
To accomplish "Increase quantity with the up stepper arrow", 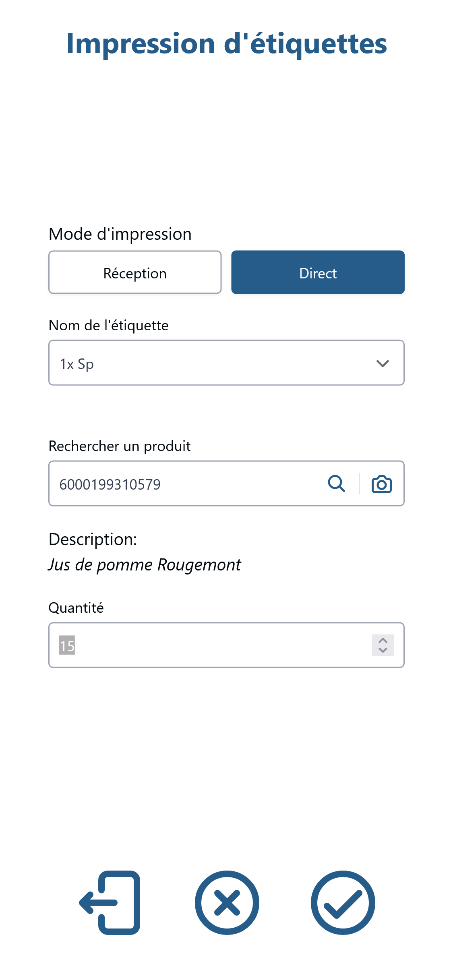I will tap(383, 640).
